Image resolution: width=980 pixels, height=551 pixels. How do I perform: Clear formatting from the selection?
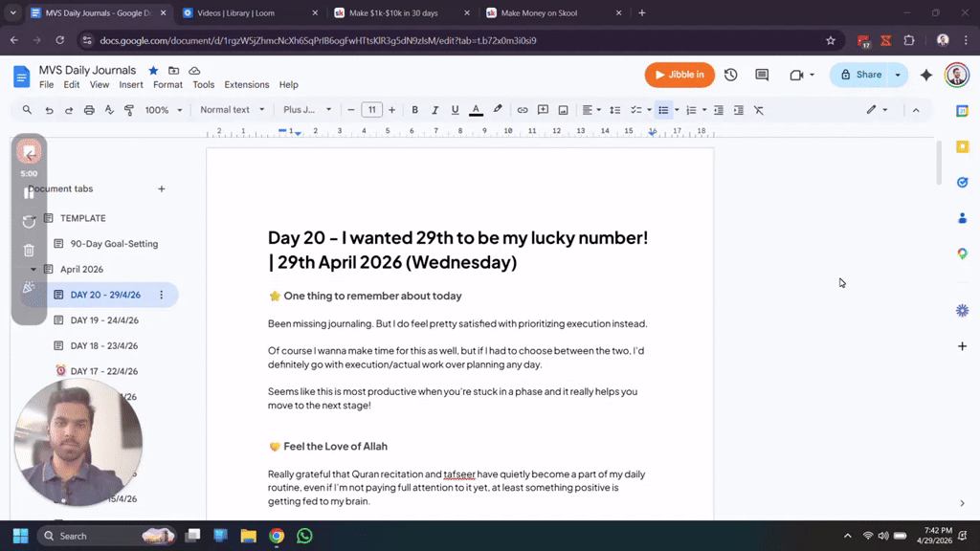pyautogui.click(x=759, y=110)
